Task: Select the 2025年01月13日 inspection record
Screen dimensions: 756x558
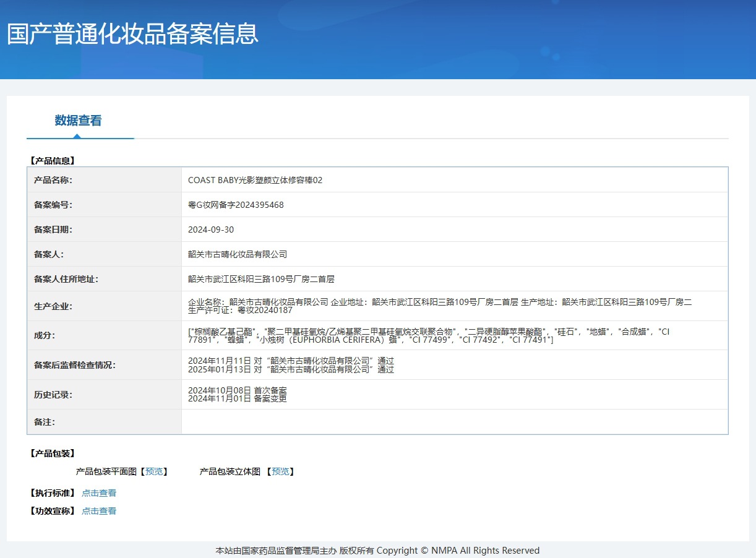Action: click(291, 369)
